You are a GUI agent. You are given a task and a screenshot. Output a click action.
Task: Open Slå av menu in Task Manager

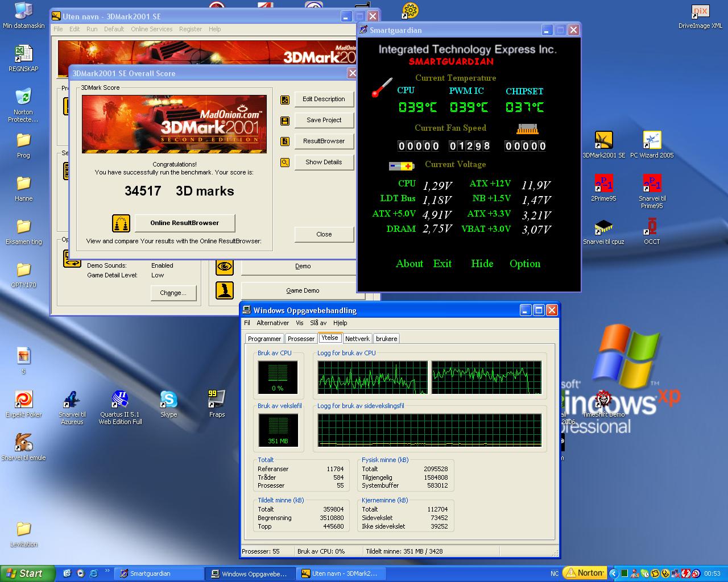click(x=318, y=323)
